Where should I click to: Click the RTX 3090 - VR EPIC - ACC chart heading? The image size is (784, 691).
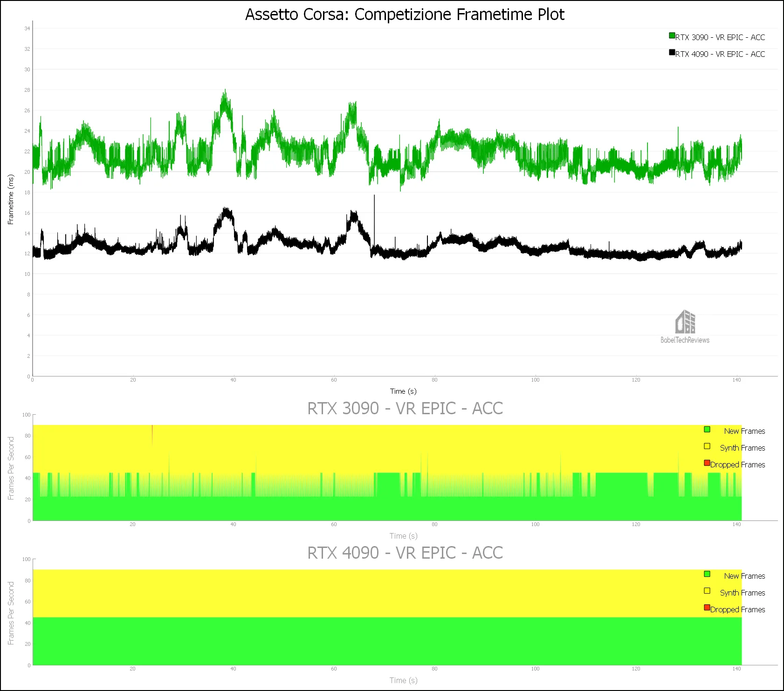[405, 408]
